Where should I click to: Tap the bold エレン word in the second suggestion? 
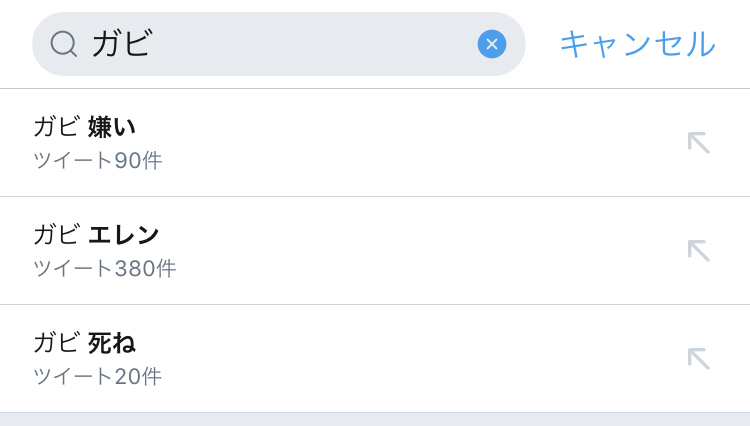pyautogui.click(x=124, y=235)
